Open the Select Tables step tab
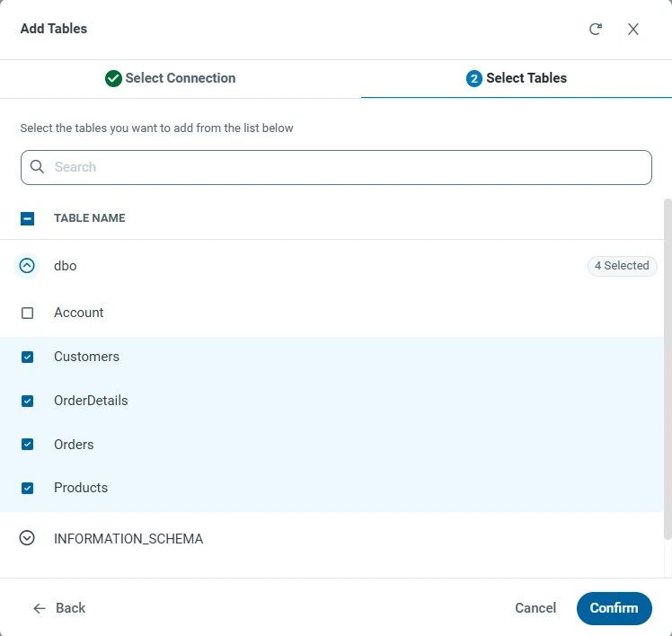The image size is (672, 636). coord(517,78)
